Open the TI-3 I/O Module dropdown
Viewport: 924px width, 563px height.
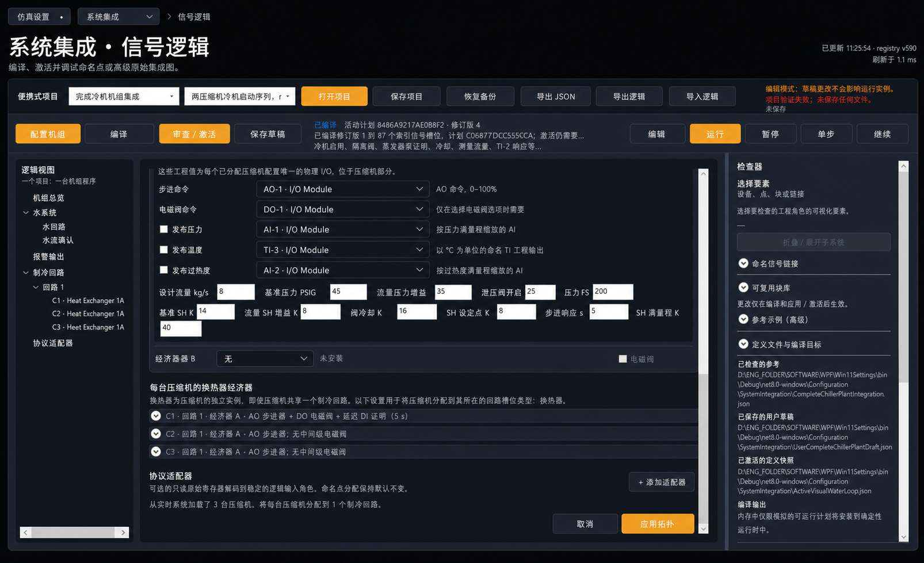tap(342, 250)
